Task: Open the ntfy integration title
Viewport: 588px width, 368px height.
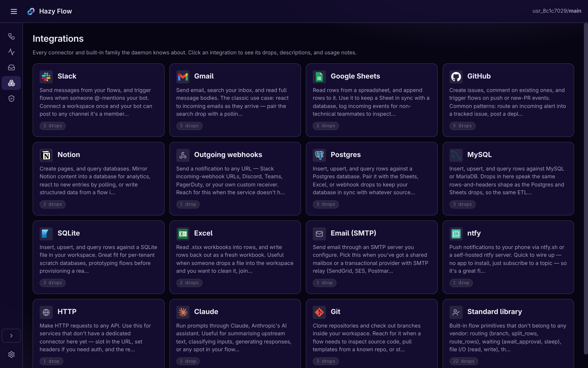Action: coord(474,233)
